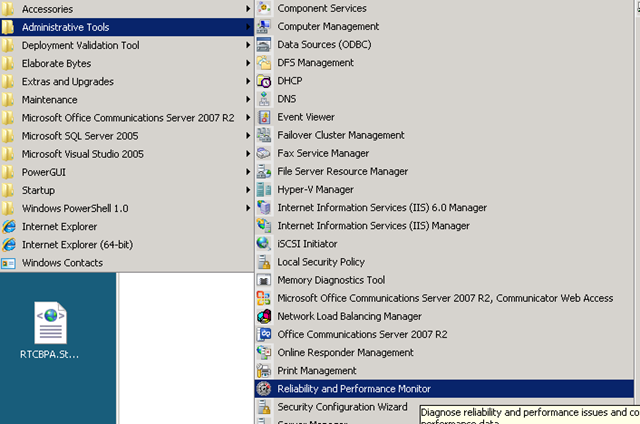This screenshot has height=424, width=640.
Task: Expand the Microsoft Visual Studio 2005 arrow
Action: 248,154
